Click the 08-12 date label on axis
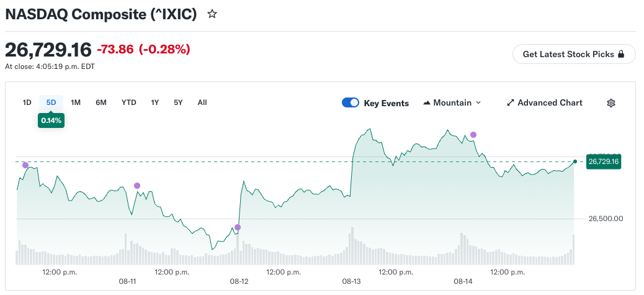Viewport: 644px width, 295px height. click(x=239, y=281)
